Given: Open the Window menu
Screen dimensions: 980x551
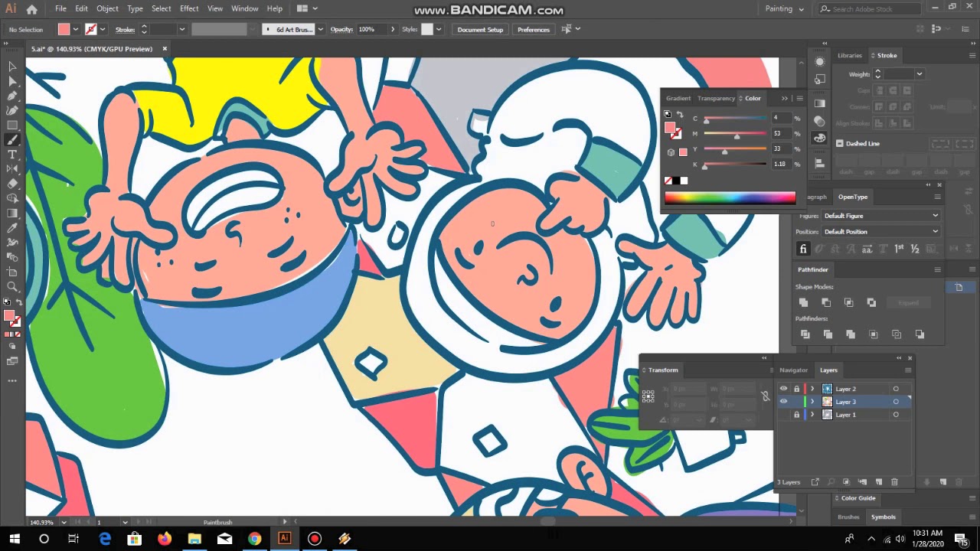Looking at the screenshot, I should tap(244, 8).
